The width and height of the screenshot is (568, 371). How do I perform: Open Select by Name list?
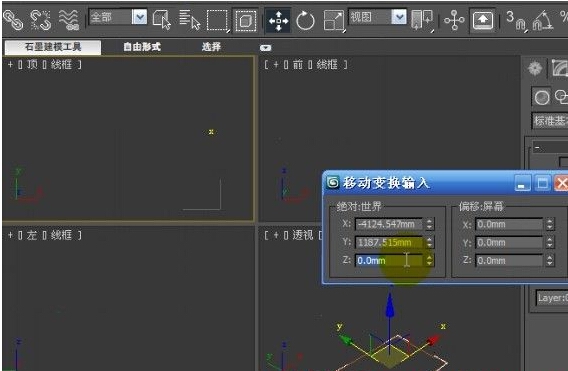tap(189, 20)
